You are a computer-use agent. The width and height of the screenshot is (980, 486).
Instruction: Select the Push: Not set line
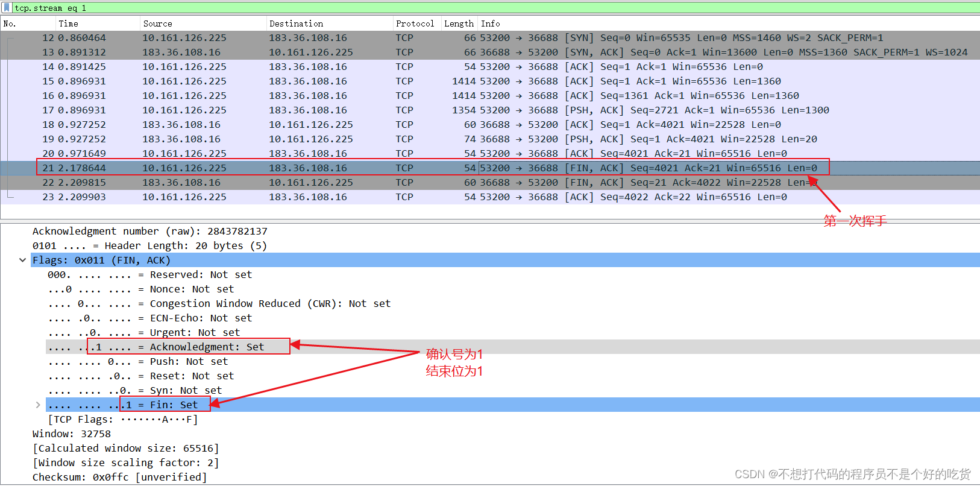137,362
